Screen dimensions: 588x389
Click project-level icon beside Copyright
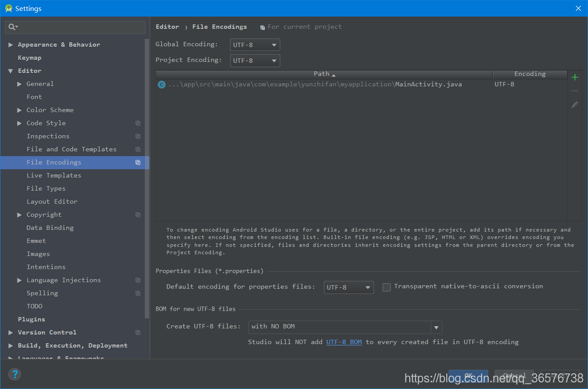coord(138,215)
